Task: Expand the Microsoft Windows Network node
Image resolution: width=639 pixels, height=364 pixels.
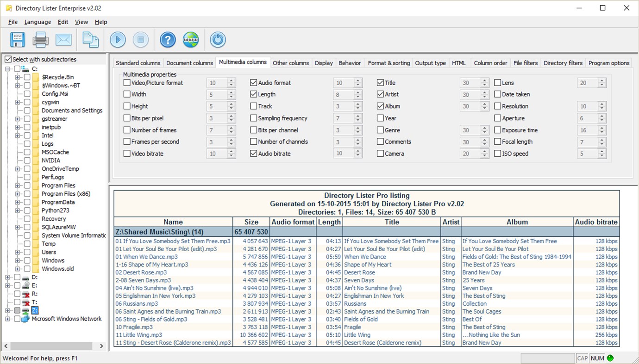Action: (7, 319)
